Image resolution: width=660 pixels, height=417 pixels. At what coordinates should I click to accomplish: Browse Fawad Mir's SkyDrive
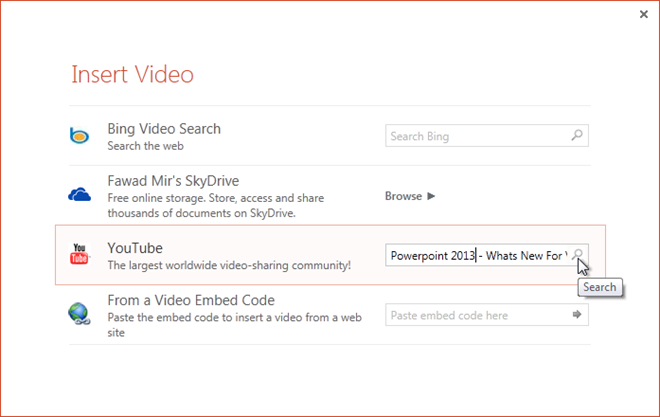(x=410, y=196)
